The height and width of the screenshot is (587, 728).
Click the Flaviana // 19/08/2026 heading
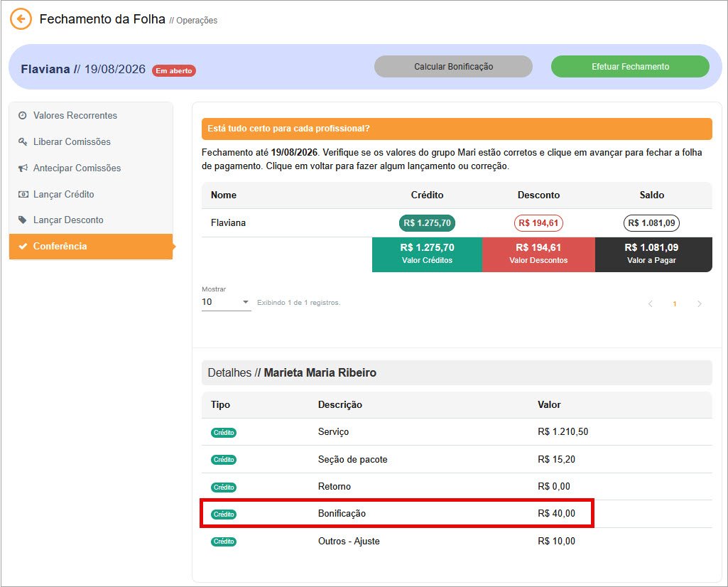pyautogui.click(x=83, y=69)
